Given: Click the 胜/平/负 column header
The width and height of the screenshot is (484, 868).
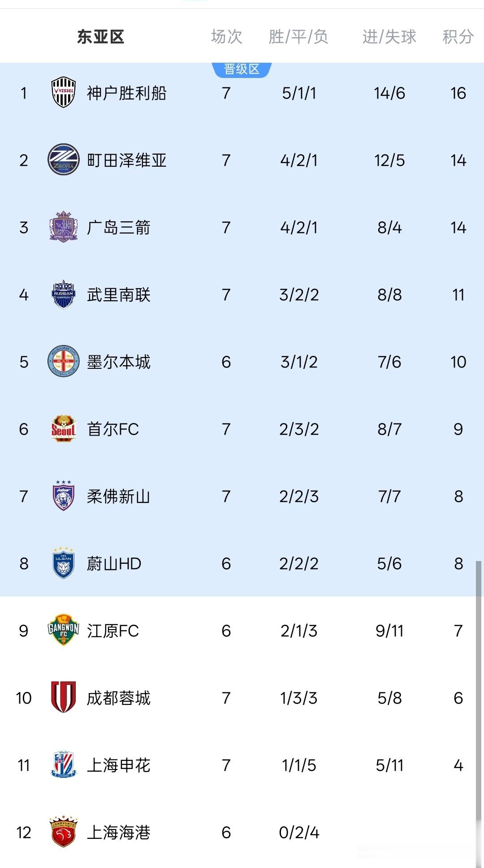Looking at the screenshot, I should coord(298,37).
